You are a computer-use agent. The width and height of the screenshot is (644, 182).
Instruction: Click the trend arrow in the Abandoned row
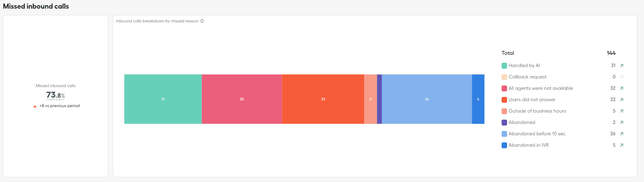tap(622, 122)
